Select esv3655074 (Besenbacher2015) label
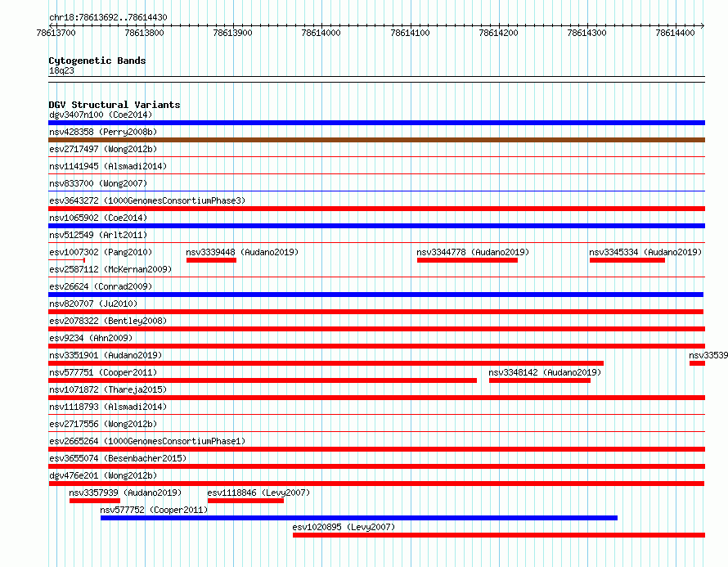728x567 pixels. click(x=118, y=458)
